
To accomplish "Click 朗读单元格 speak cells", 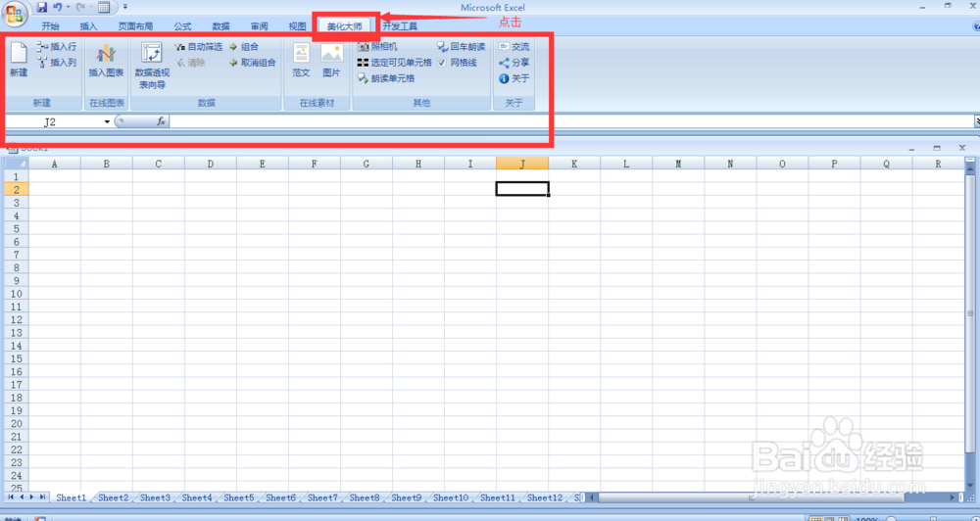I will pyautogui.click(x=385, y=78).
